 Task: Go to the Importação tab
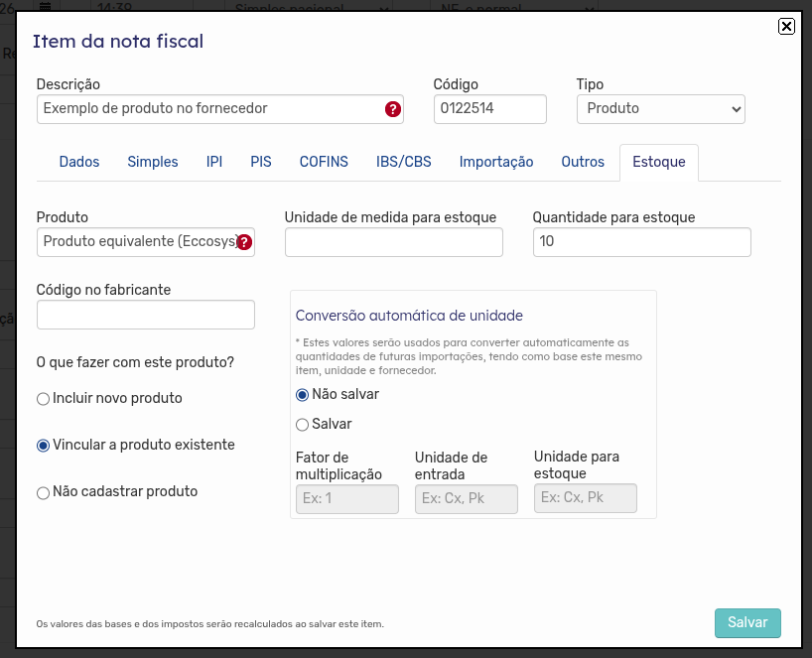pyautogui.click(x=496, y=162)
